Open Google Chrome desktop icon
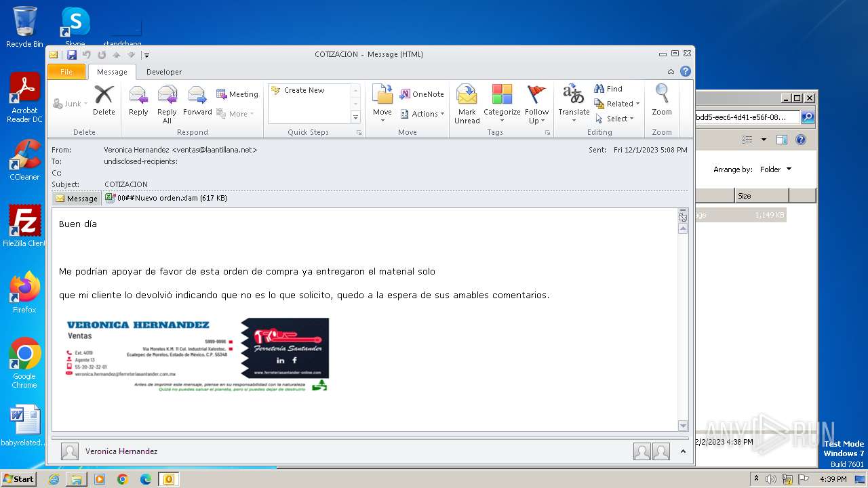The height and width of the screenshot is (488, 868). [x=24, y=363]
